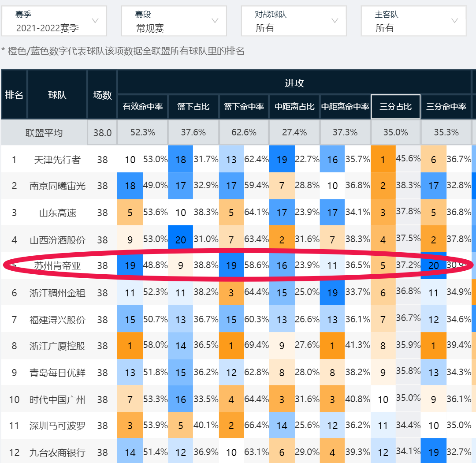The height and width of the screenshot is (463, 476).
Task: Click 浙江广厦控股 orange 有效命中率 rank 1 cell
Action: point(130,345)
